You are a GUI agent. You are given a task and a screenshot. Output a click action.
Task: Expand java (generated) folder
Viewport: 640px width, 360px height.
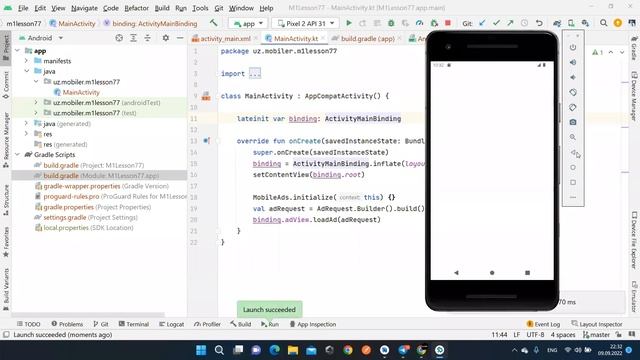tap(27, 123)
